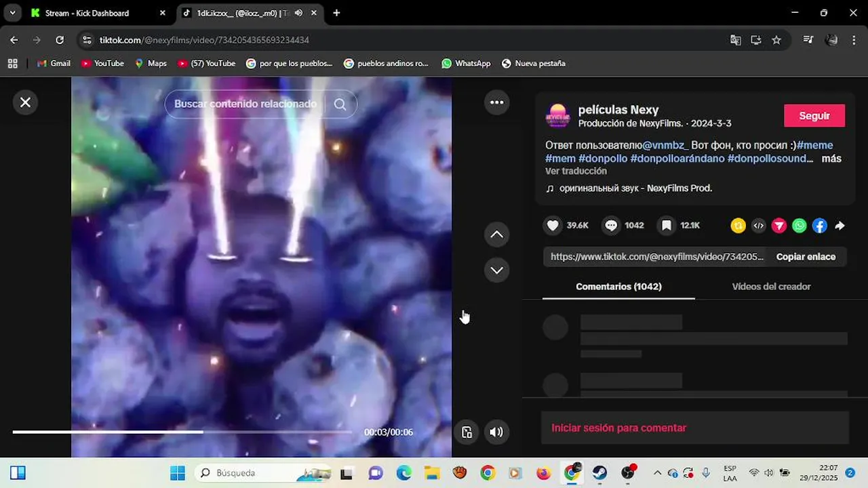This screenshot has height=488, width=868.
Task: Open the Windows Start menu
Action: point(178,472)
